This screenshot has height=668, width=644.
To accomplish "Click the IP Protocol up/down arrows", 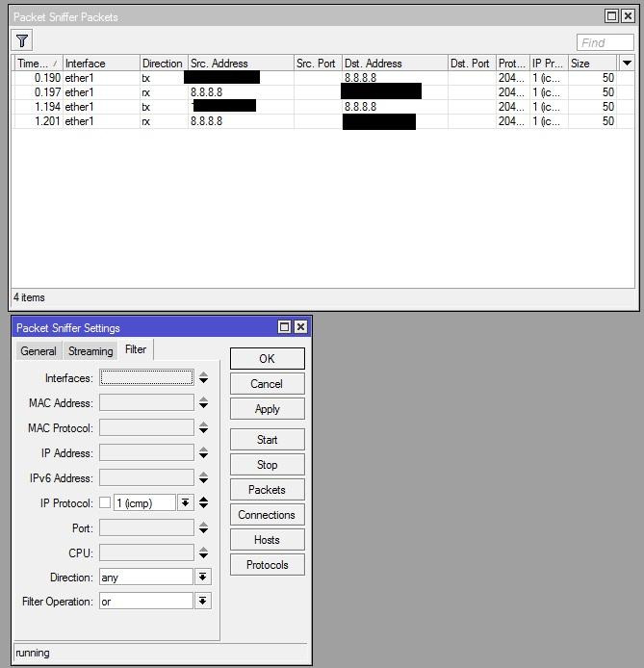I will [203, 502].
